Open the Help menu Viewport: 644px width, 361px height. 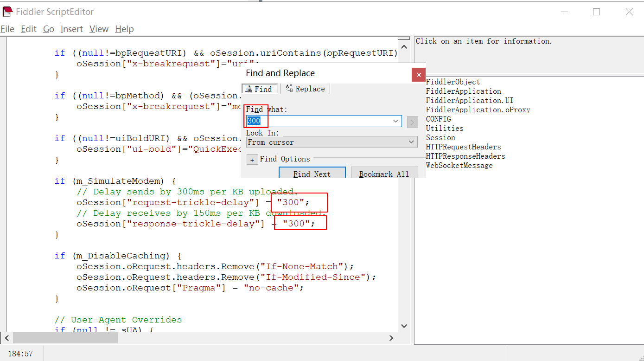click(x=124, y=29)
